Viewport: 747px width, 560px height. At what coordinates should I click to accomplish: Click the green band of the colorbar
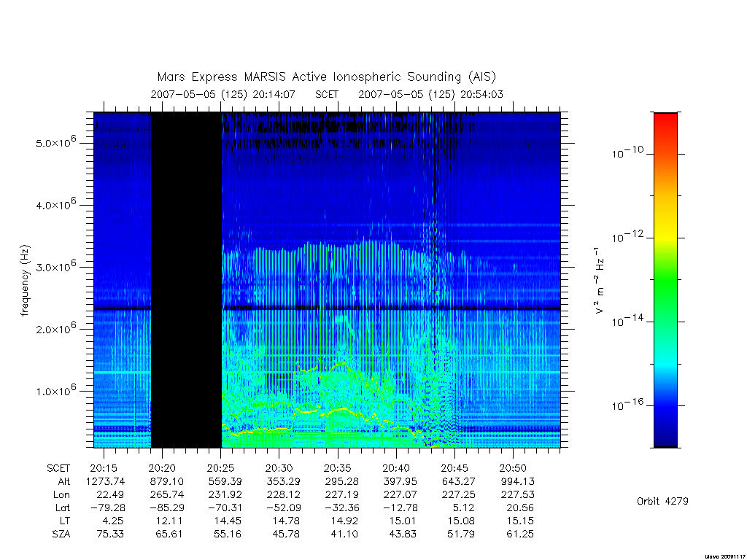pos(665,281)
